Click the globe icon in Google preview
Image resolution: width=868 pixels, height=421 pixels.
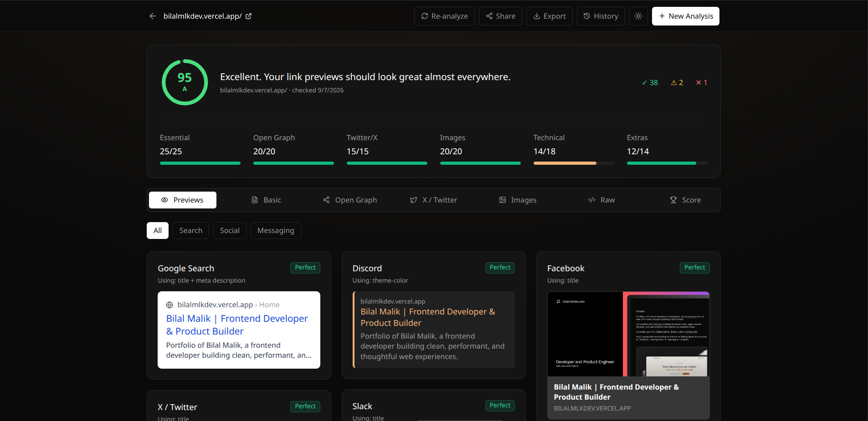coord(169,305)
